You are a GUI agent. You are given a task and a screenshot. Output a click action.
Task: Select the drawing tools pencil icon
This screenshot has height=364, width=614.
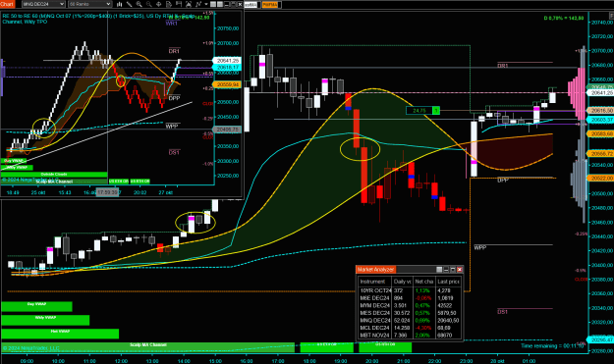pos(129,4)
